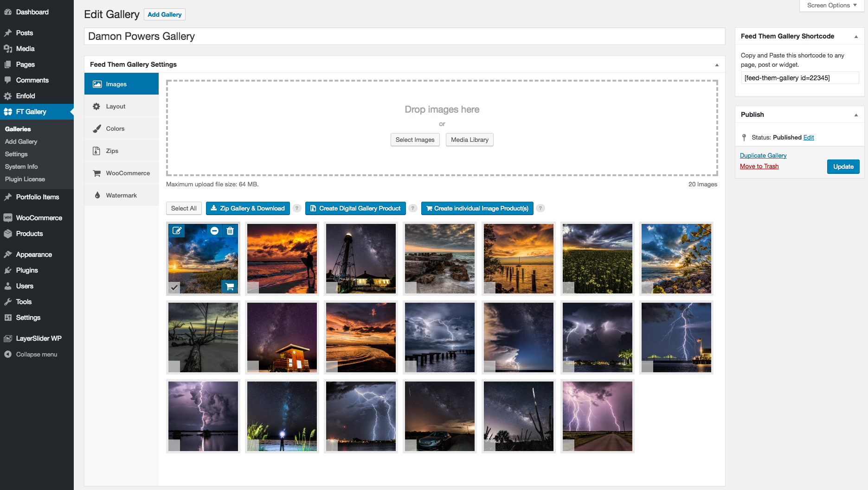Click Create Digital Gallery Product button
Screen dimensions: 868x490
tap(355, 208)
